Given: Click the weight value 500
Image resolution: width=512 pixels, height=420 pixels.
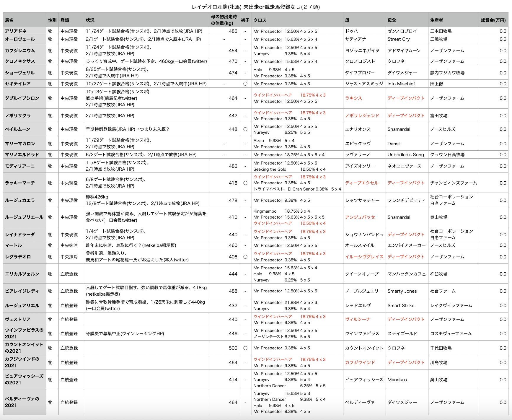Looking at the screenshot, I should (x=233, y=348).
